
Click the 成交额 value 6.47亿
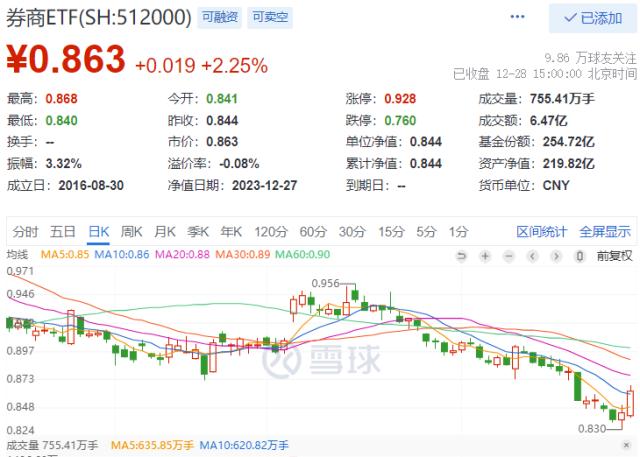pos(549,121)
